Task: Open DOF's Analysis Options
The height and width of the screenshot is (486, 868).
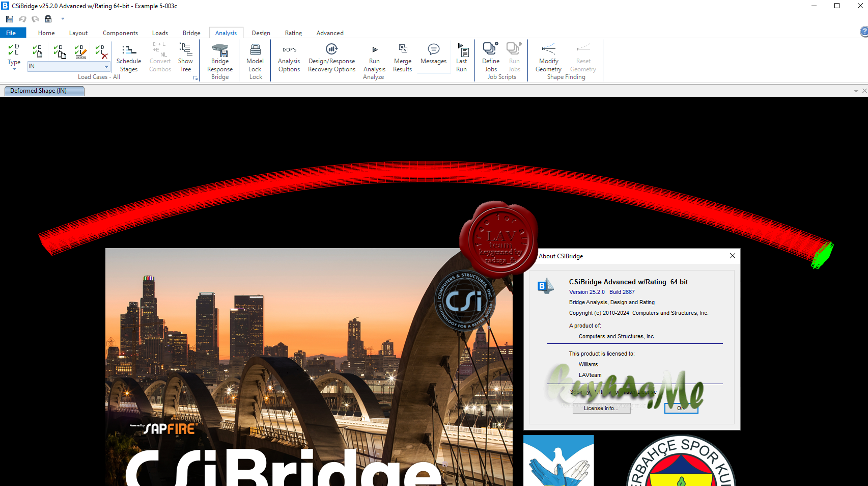Action: 289,58
